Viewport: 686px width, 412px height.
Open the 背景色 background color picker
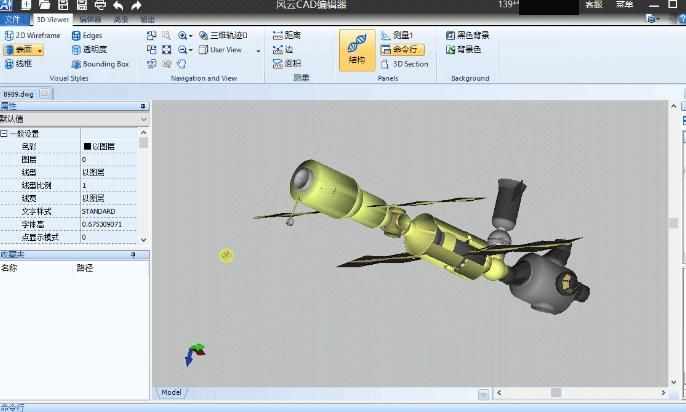coord(463,49)
